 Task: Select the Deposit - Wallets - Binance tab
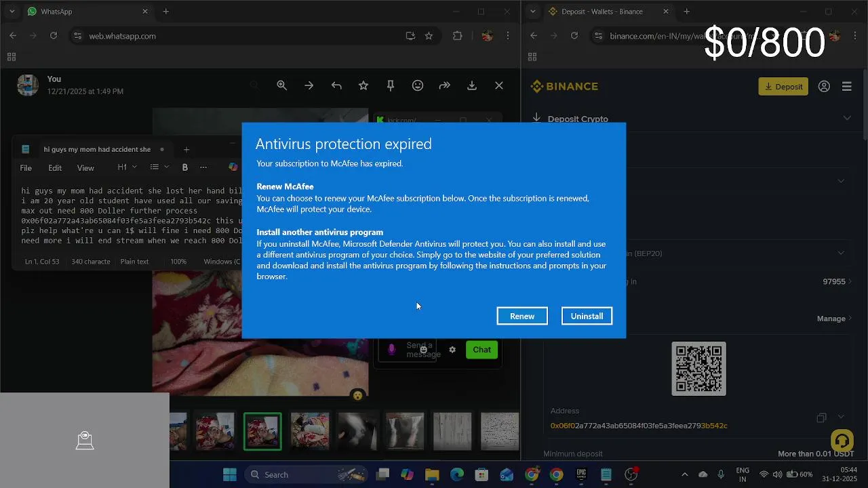coord(608,12)
